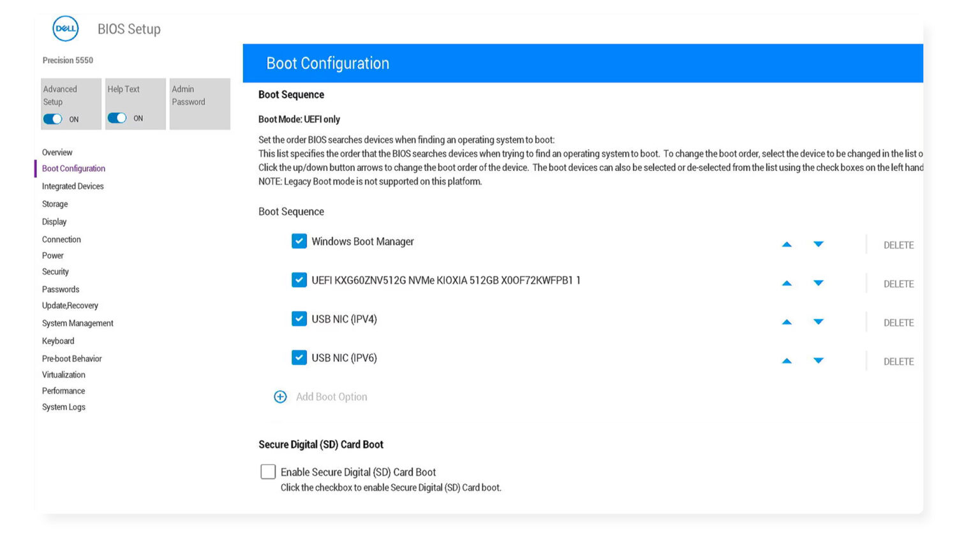The image size is (980, 551).
Task: Open Performance settings
Action: point(63,391)
